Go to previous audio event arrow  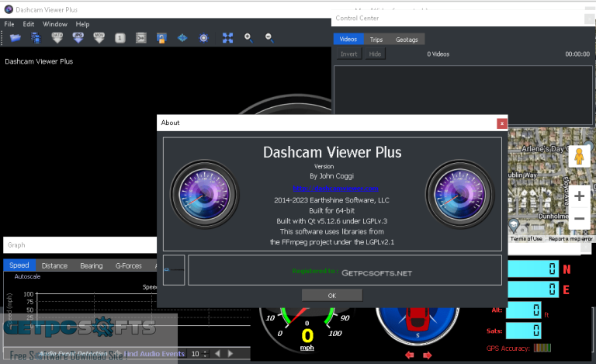217,353
